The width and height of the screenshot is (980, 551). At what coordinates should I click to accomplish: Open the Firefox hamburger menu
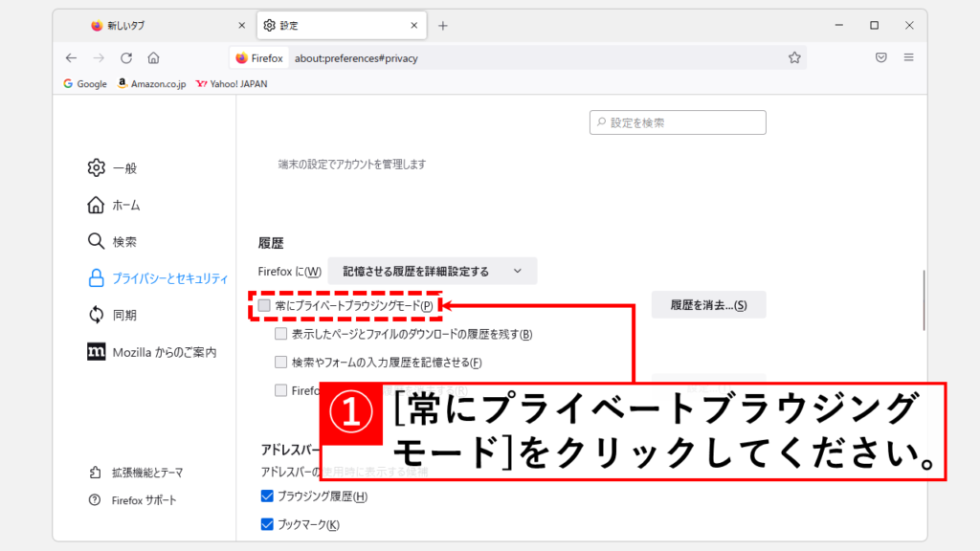[909, 57]
